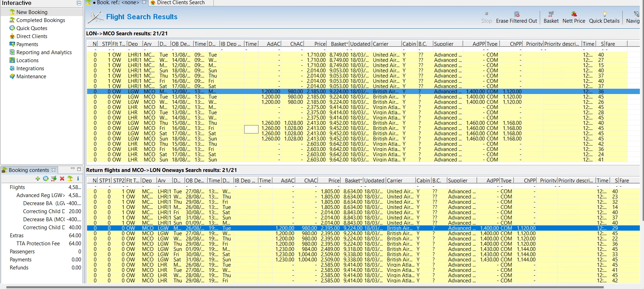Close the Book. ref. none tab
This screenshot has height=289, width=644.
[144, 2]
